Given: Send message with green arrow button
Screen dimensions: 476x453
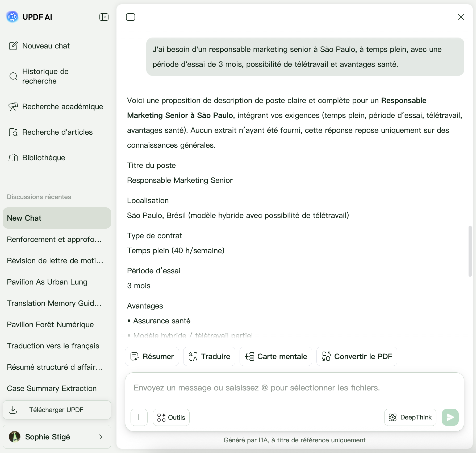Looking at the screenshot, I should pos(450,417).
